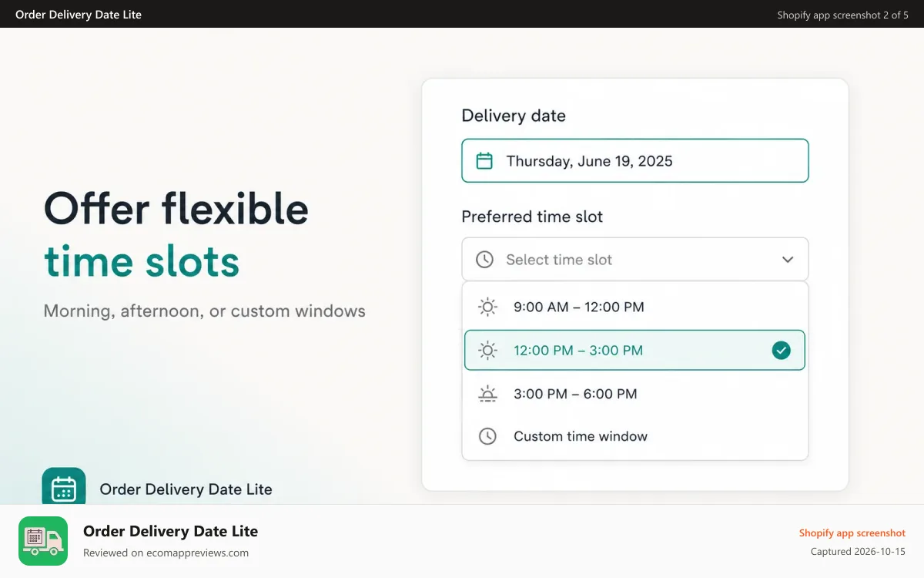Click the chevron arrow on time slot dropdown
The height and width of the screenshot is (578, 924).
point(788,260)
